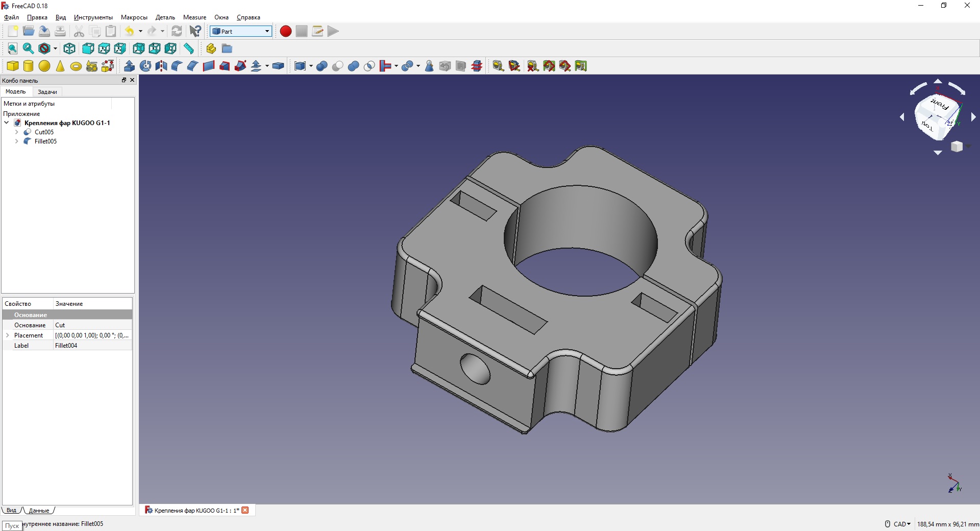
Task: Open the Макросы menu
Action: coord(134,17)
